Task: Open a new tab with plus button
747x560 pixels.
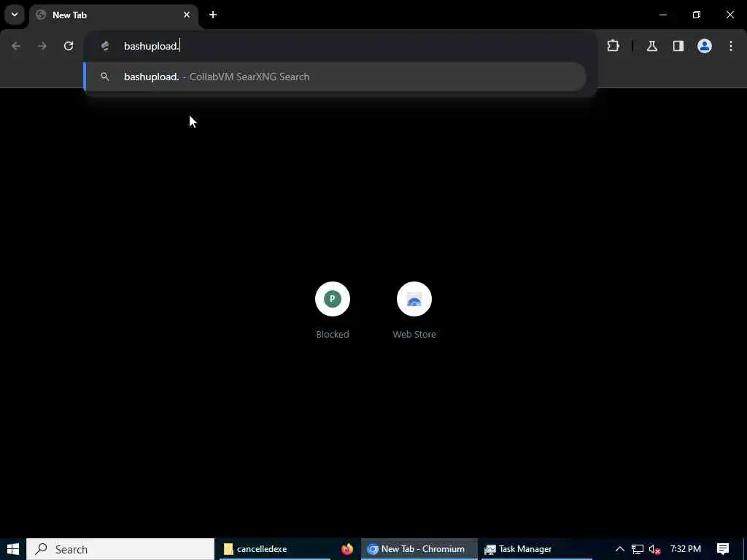Action: 213,15
